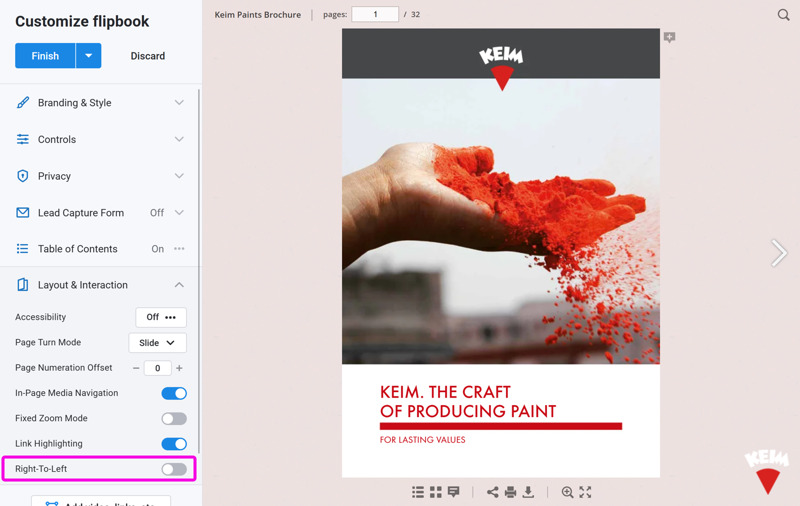The height and width of the screenshot is (506, 800).
Task: Open the Lead Capture Form section
Action: [101, 213]
